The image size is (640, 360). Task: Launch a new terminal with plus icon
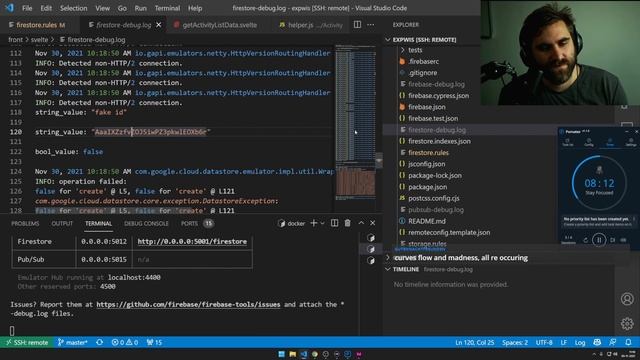pos(313,223)
